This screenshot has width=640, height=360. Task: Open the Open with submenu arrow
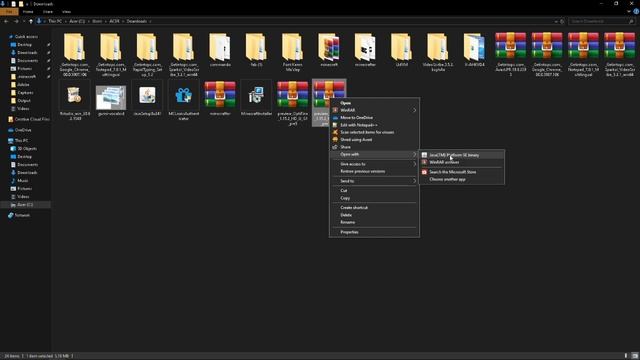click(414, 154)
